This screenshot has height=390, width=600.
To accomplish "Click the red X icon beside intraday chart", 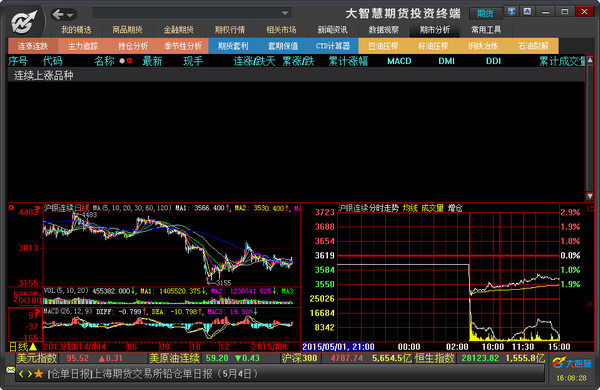I will coord(590,304).
